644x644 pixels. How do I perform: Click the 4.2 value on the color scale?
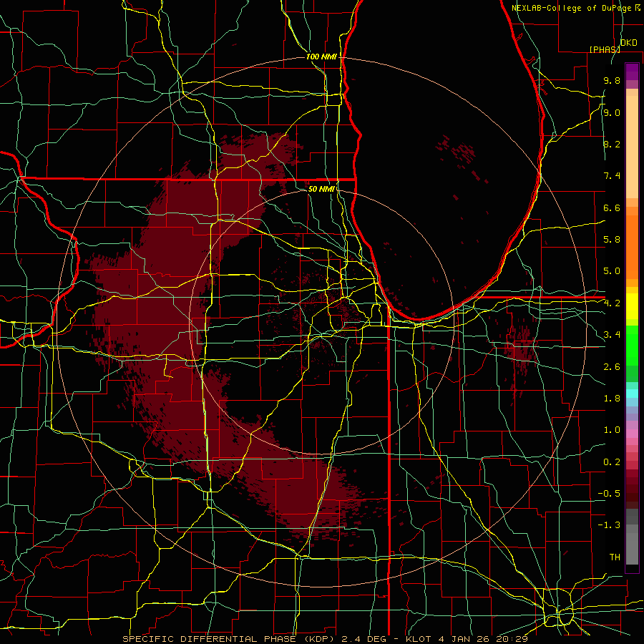612,303
